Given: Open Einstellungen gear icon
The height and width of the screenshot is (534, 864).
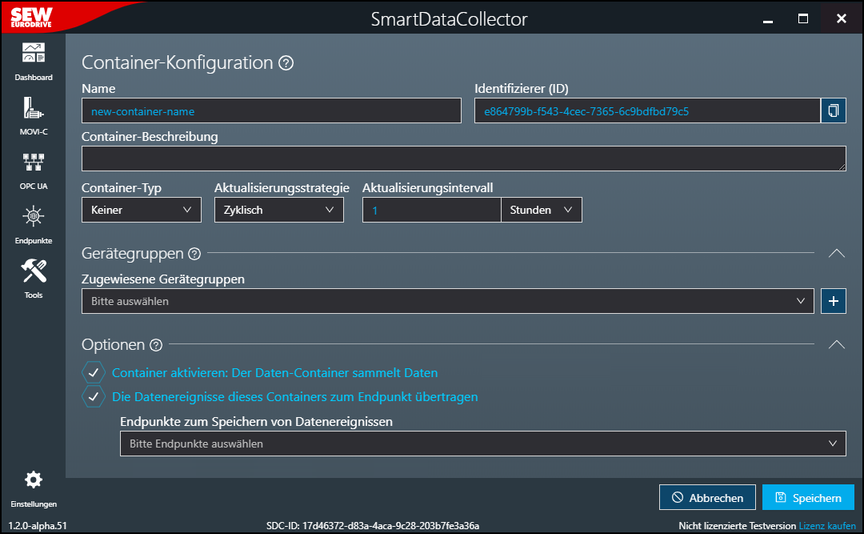Looking at the screenshot, I should coord(33,481).
